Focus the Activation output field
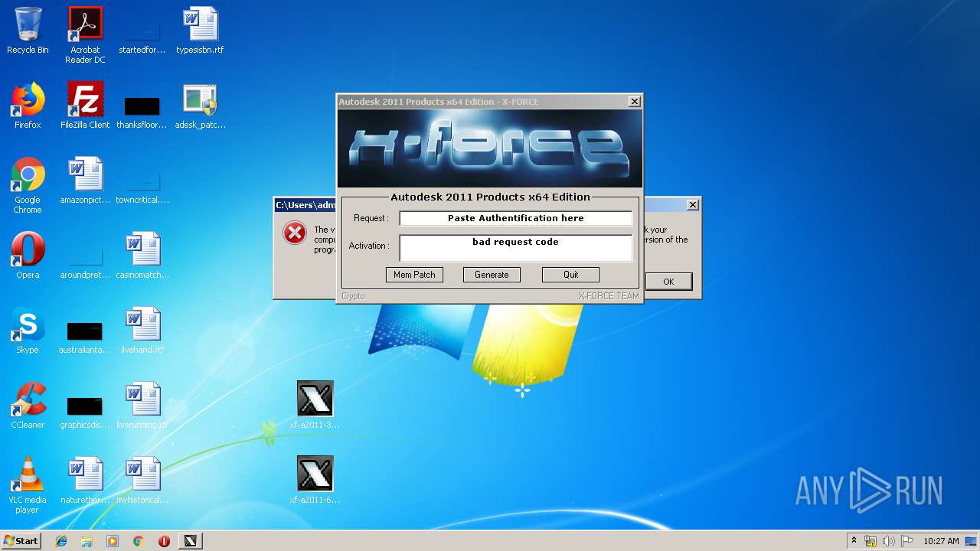 click(x=516, y=248)
